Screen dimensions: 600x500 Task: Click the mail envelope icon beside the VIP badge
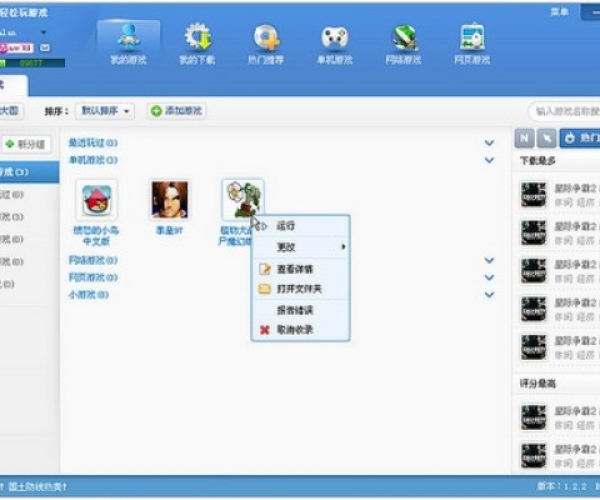pos(45,48)
